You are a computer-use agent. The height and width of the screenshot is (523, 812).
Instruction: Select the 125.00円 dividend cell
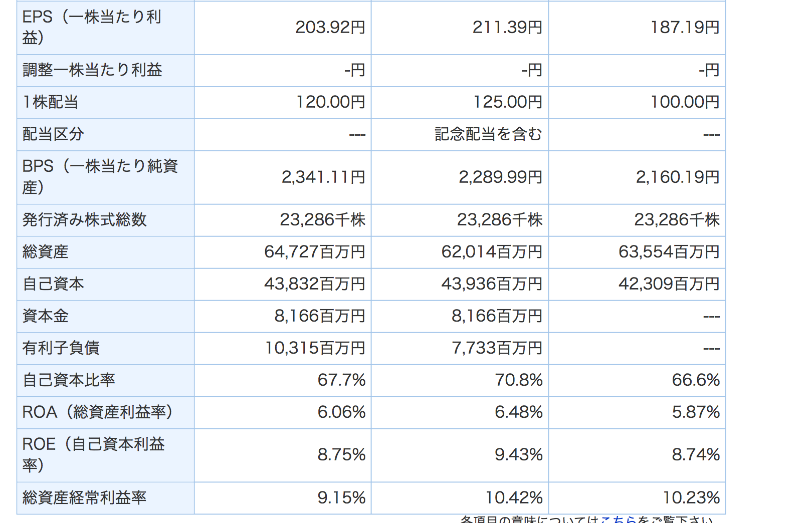pos(507,102)
